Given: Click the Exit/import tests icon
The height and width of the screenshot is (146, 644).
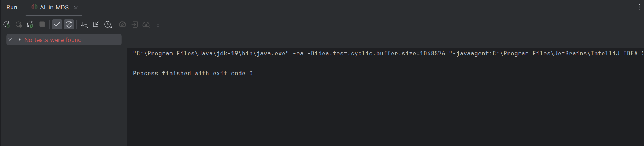Looking at the screenshot, I should 134,25.
